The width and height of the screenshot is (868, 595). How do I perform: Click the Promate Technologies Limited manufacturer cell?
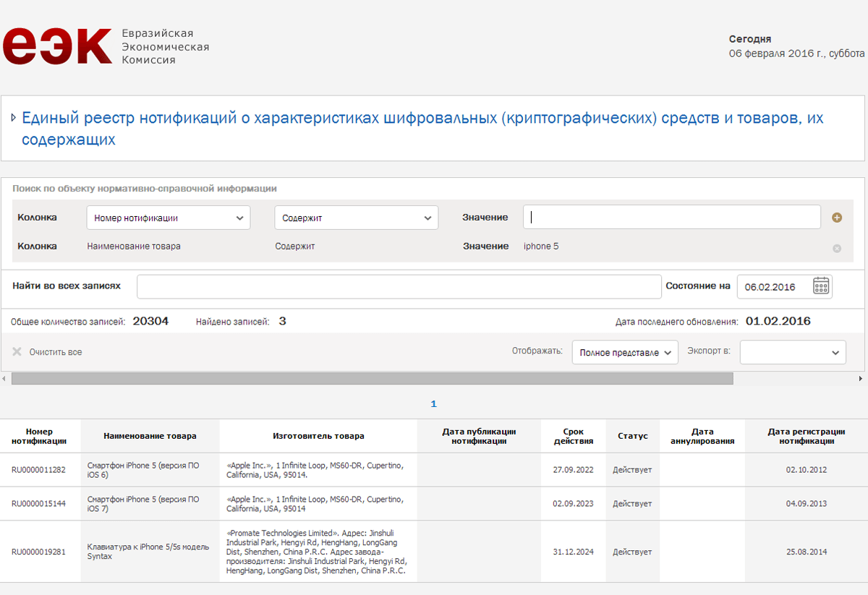(x=317, y=552)
